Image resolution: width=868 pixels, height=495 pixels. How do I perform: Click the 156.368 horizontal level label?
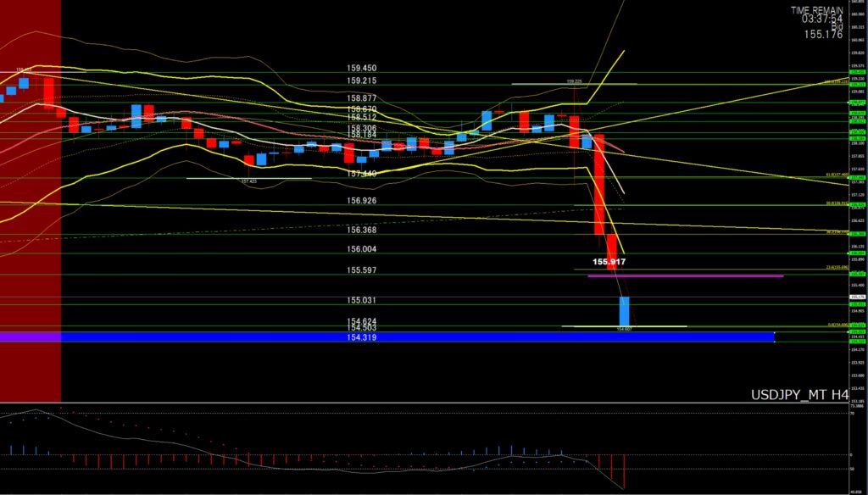(x=362, y=230)
